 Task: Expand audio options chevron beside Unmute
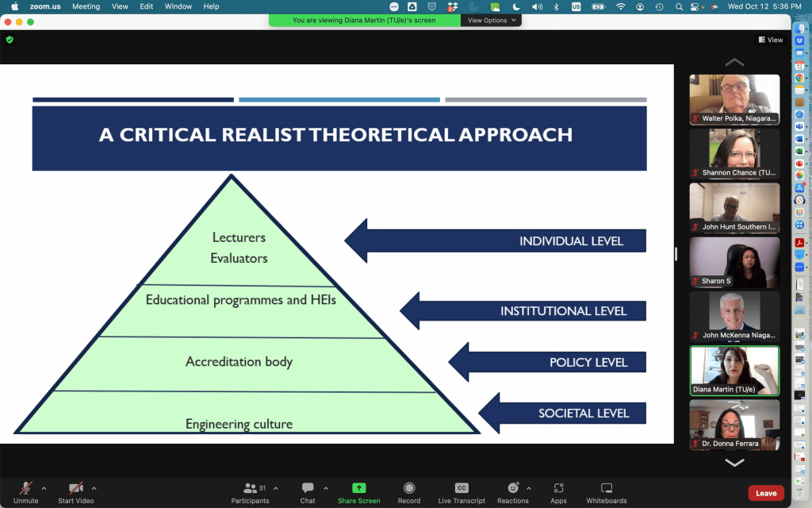coord(44,488)
